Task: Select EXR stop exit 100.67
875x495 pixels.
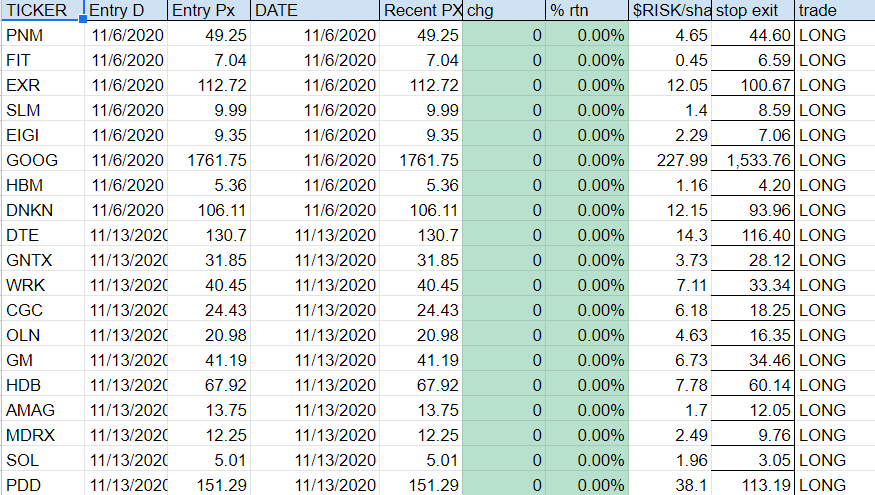Action: coord(753,85)
